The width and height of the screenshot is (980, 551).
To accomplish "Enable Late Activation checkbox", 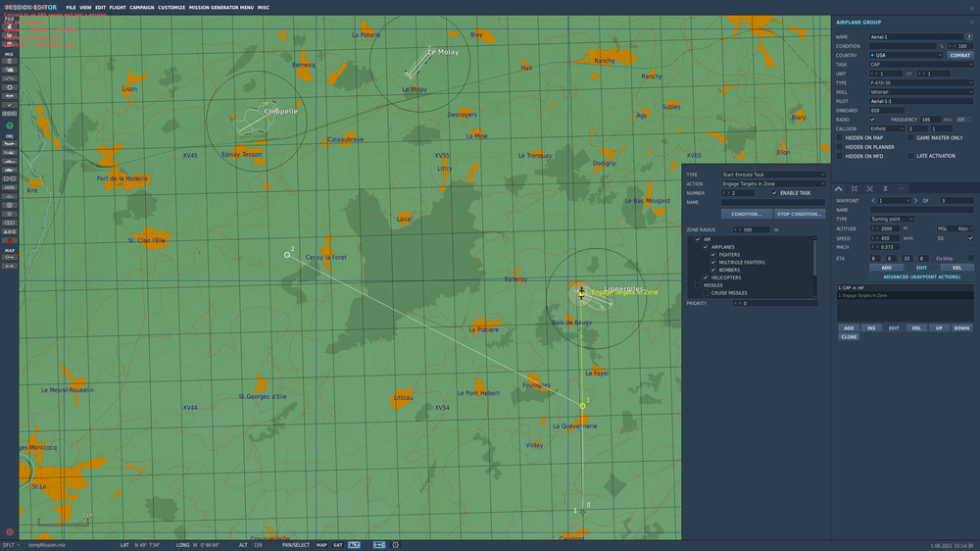I will click(910, 156).
